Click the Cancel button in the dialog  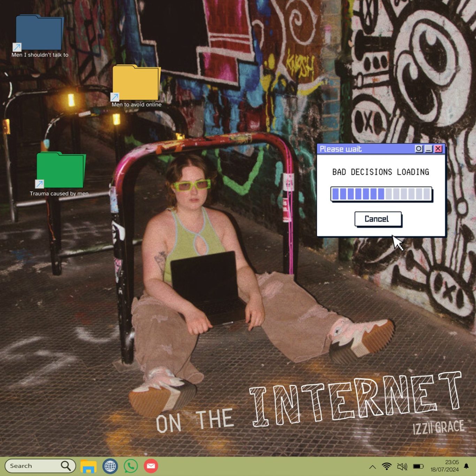pyautogui.click(x=378, y=219)
